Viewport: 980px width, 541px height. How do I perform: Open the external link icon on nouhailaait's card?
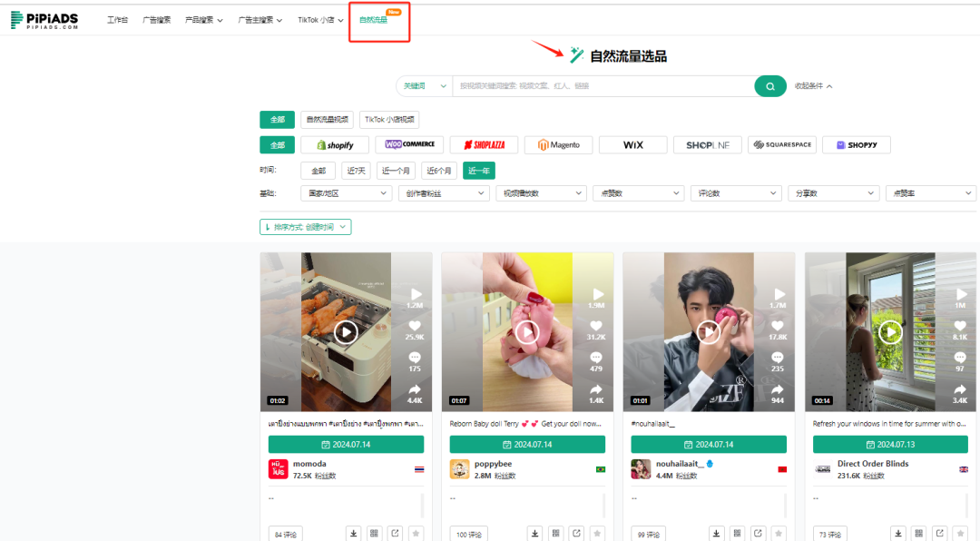[x=758, y=534]
